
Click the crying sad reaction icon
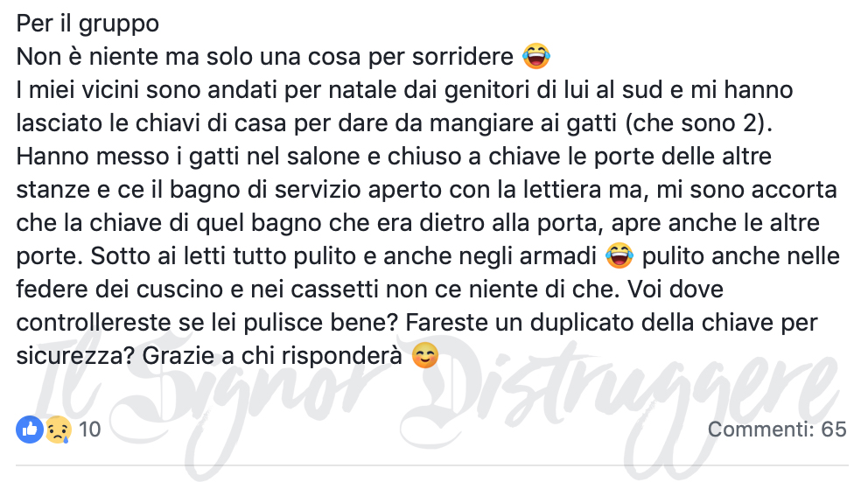(x=58, y=430)
